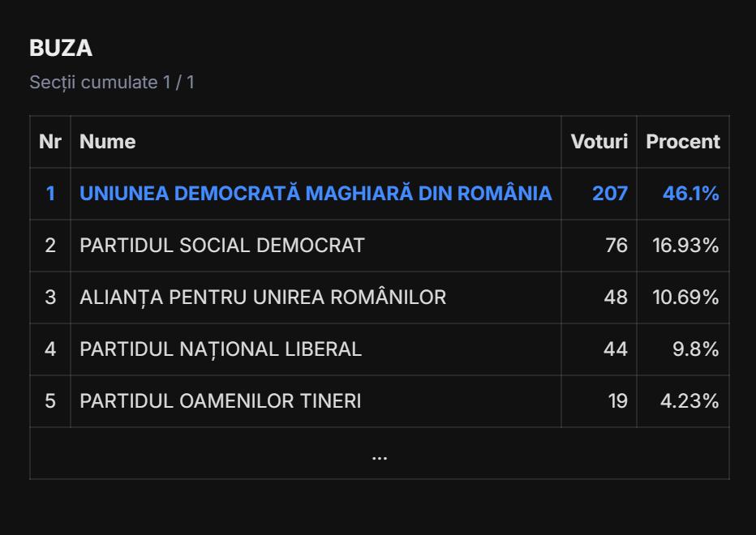Viewport: 756px width, 535px height.
Task: Click the 76 votes cell
Action: (616, 246)
